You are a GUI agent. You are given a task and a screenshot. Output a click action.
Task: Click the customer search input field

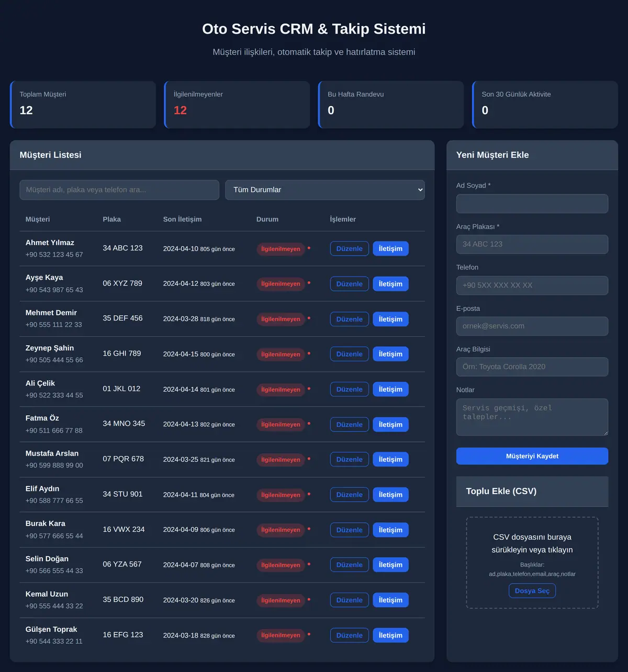119,190
